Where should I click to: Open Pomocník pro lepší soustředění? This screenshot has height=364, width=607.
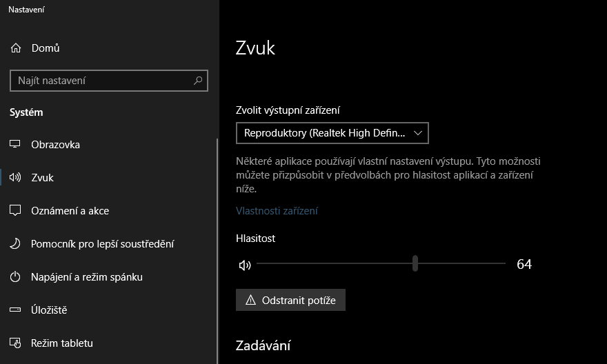[102, 244]
